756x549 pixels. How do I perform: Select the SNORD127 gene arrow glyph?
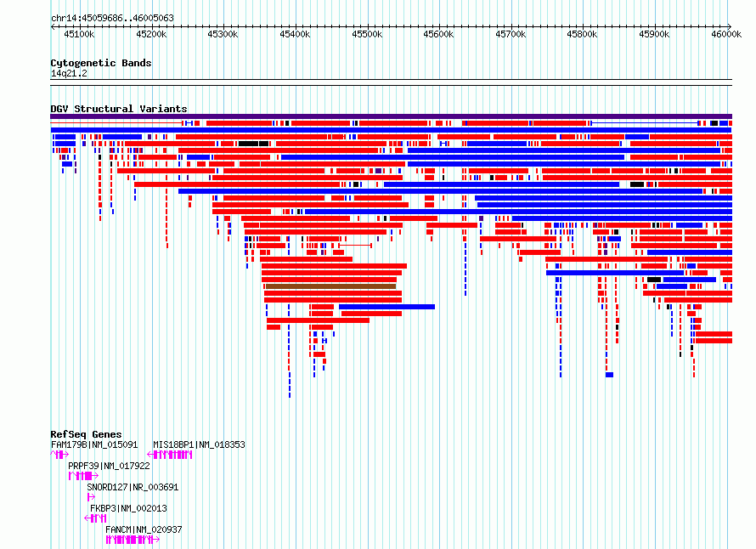tap(91, 497)
